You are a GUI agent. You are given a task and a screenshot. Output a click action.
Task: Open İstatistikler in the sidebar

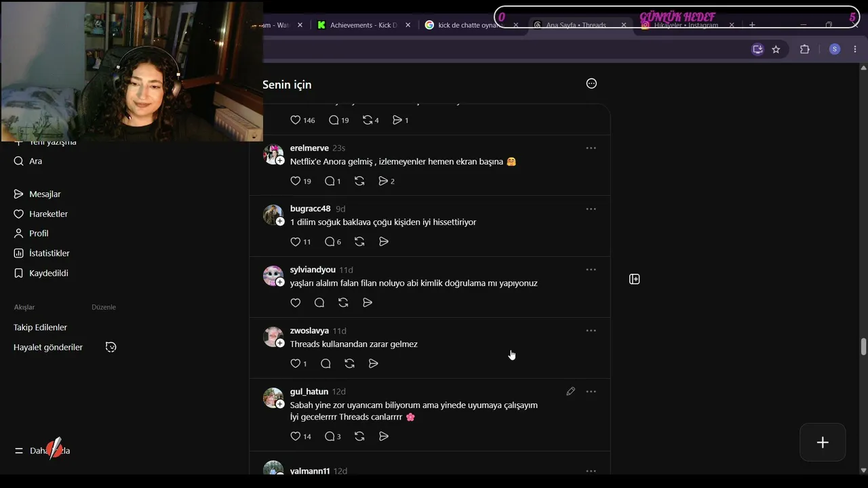coord(41,253)
